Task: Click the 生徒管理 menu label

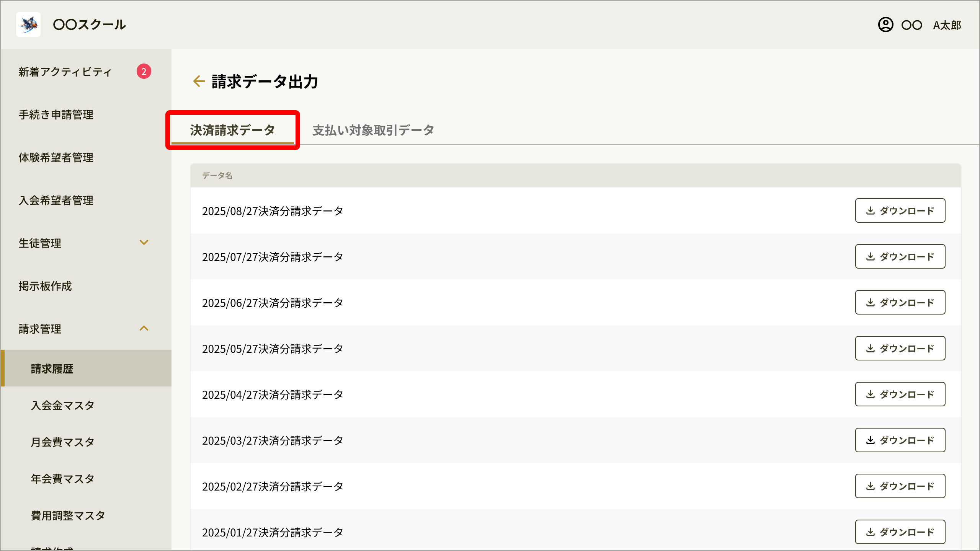Action: click(40, 243)
